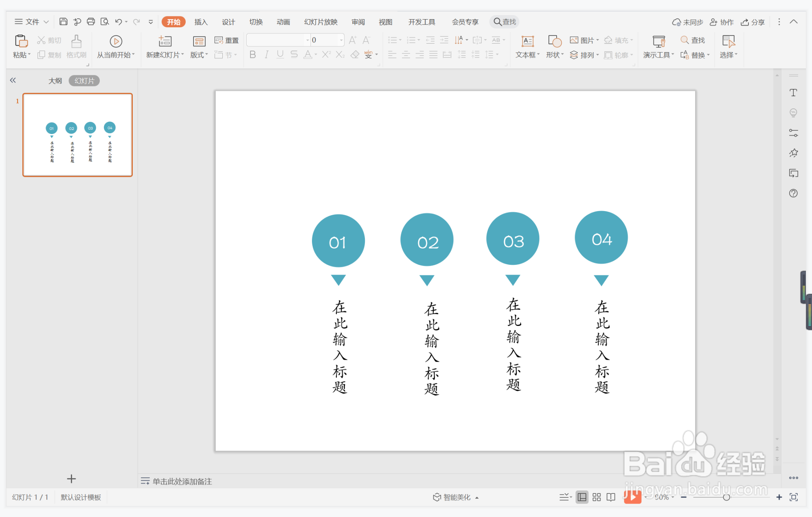Toggle Italic text formatting
This screenshot has width=812, height=517.
point(266,55)
